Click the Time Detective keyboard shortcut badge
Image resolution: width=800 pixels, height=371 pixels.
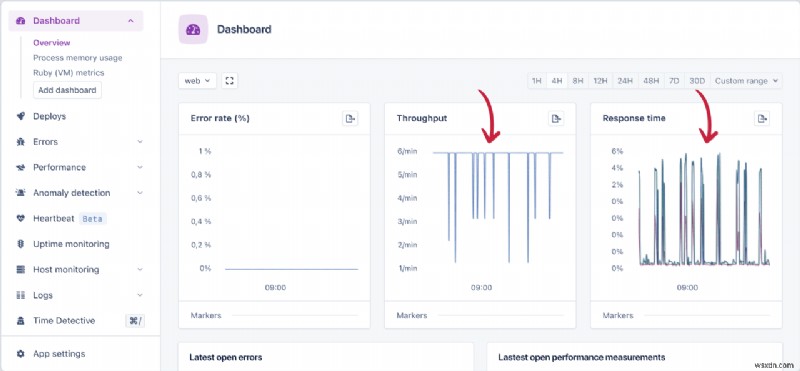tap(135, 320)
